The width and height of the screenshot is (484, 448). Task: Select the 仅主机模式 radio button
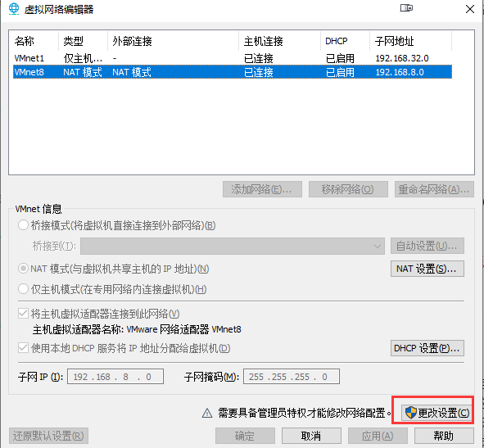24,289
